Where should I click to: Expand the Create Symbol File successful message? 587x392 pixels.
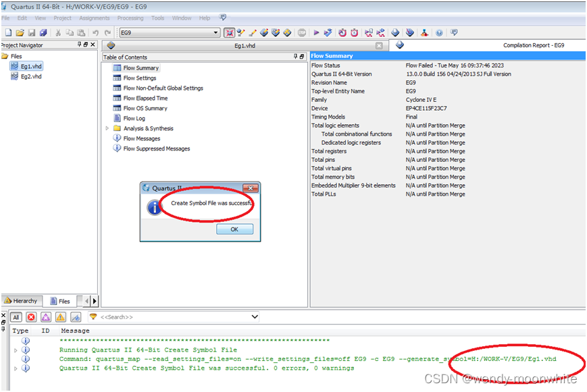pyautogui.click(x=16, y=368)
